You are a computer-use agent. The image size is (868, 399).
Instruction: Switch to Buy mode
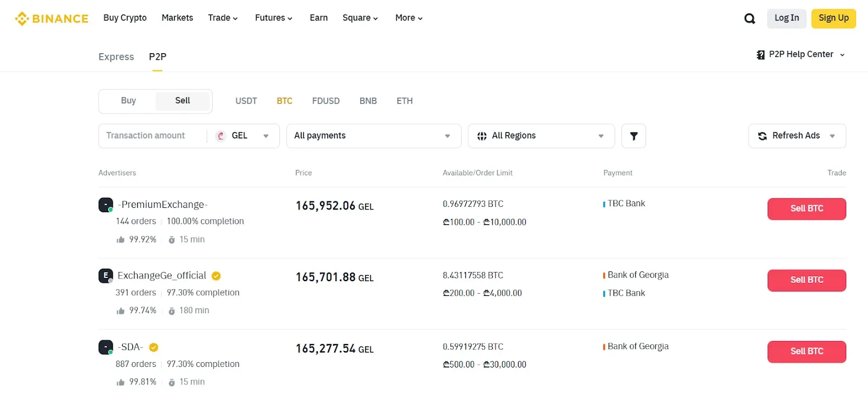(129, 101)
